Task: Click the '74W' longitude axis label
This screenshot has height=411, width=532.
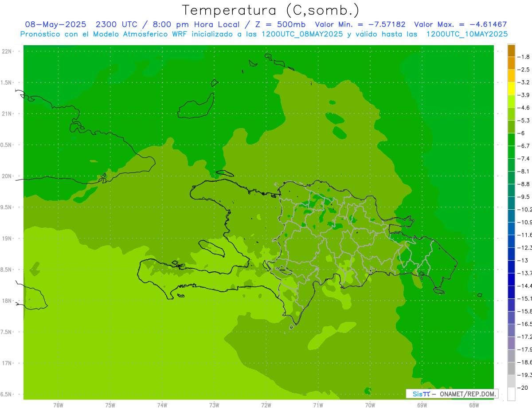Action: click(162, 405)
